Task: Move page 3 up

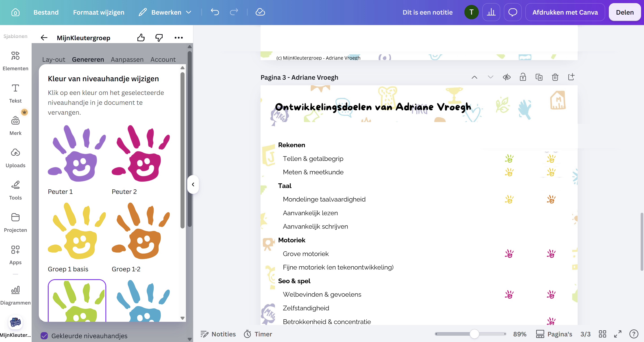Action: pyautogui.click(x=474, y=77)
